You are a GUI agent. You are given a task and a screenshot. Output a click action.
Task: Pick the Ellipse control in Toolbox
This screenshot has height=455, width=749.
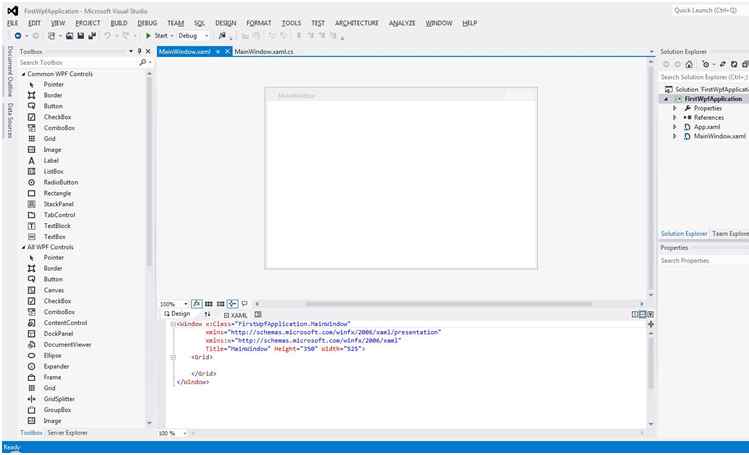point(52,356)
